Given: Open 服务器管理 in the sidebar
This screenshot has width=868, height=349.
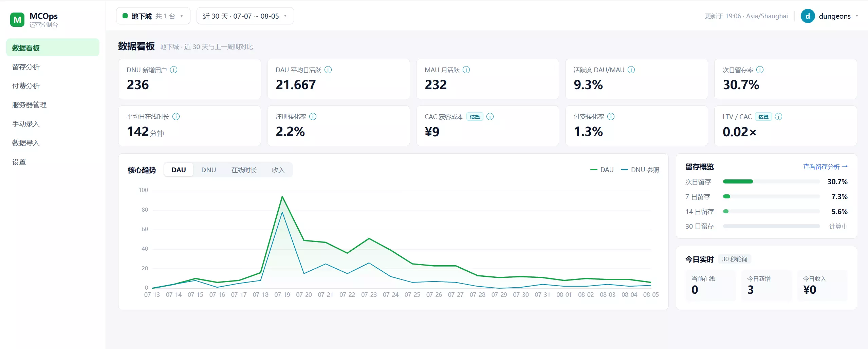Looking at the screenshot, I should click(53, 104).
